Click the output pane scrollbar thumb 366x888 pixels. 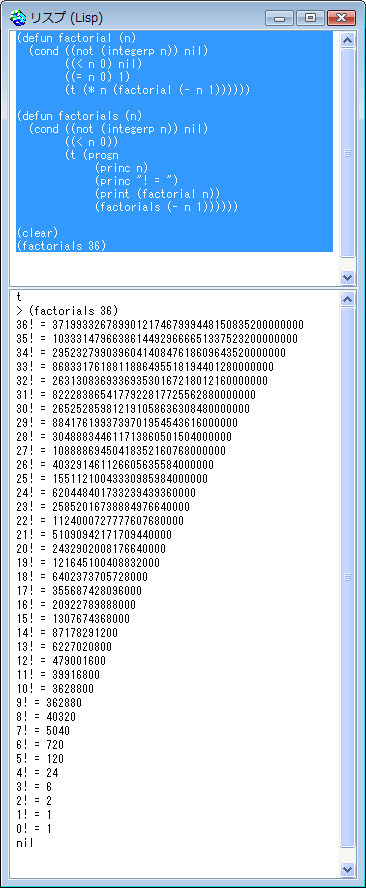(x=348, y=577)
